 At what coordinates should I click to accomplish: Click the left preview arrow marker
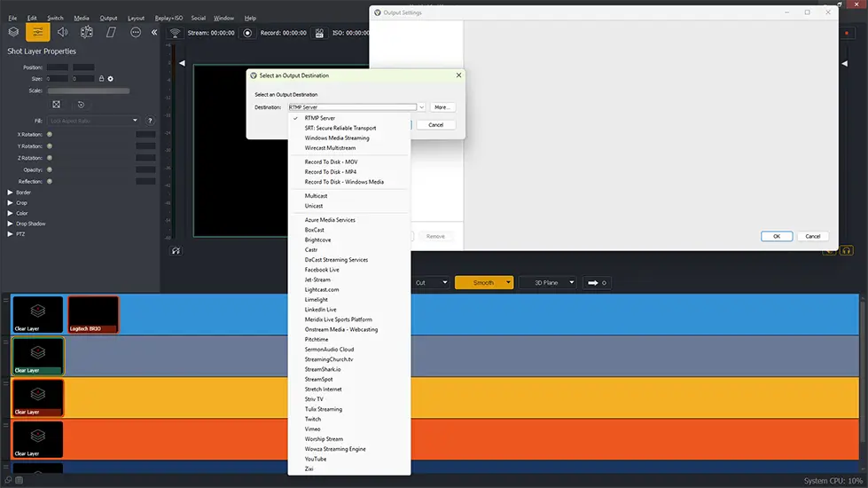coord(182,63)
